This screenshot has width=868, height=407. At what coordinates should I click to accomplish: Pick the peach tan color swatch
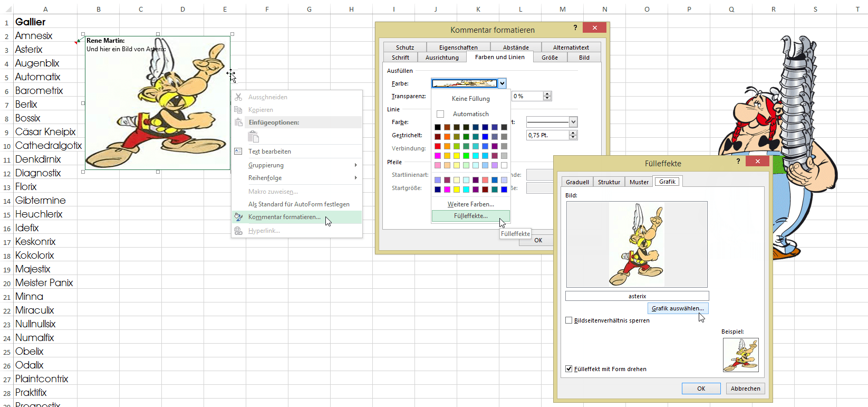pyautogui.click(x=447, y=165)
